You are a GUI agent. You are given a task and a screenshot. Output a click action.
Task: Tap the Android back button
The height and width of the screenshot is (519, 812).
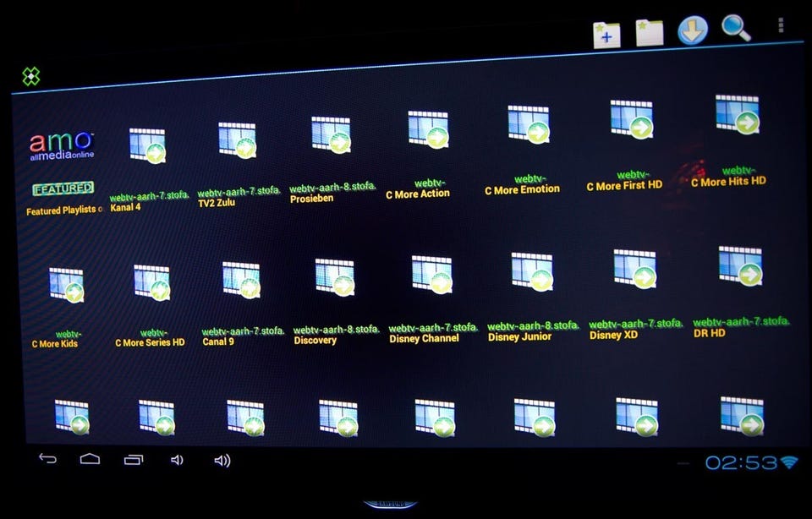click(47, 458)
